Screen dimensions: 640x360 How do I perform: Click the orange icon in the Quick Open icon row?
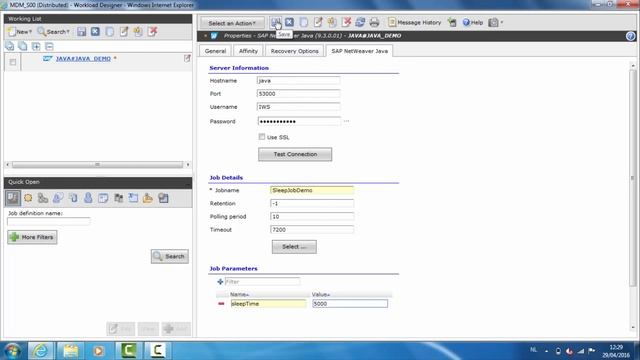[x=148, y=198]
